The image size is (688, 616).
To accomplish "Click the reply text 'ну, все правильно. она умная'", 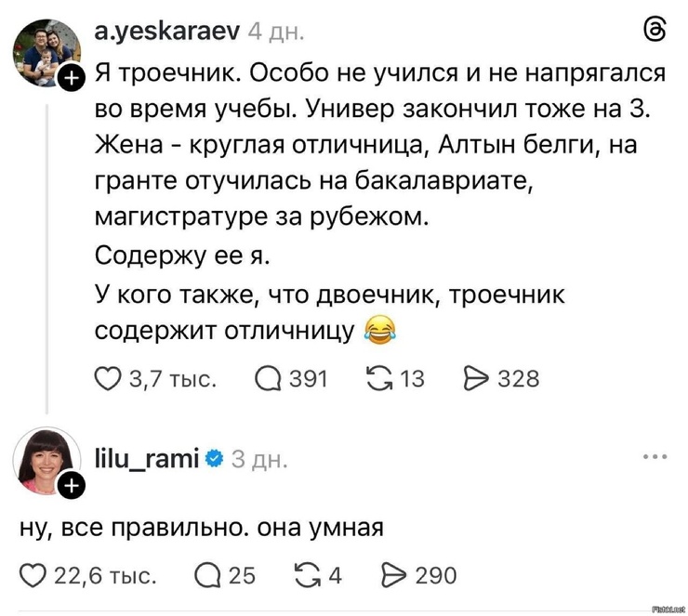I will (x=202, y=528).
